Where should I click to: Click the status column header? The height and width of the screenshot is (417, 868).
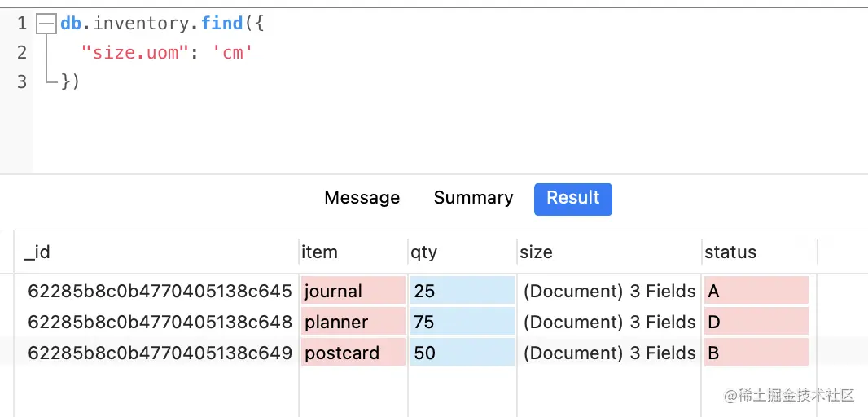[730, 252]
